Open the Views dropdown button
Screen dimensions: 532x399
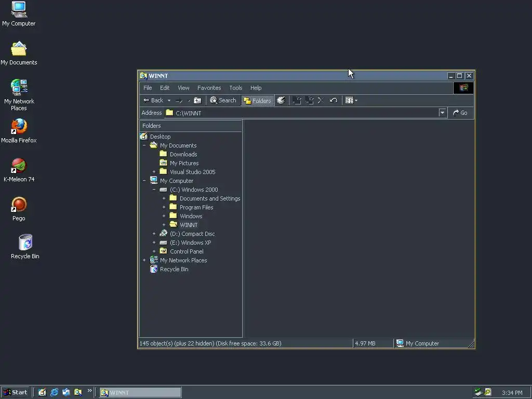pos(351,100)
